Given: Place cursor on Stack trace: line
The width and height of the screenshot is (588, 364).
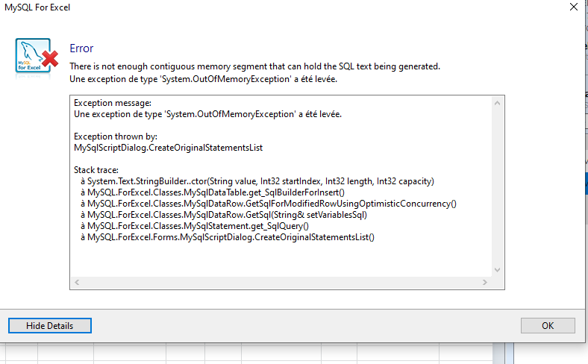Looking at the screenshot, I should pos(96,170).
